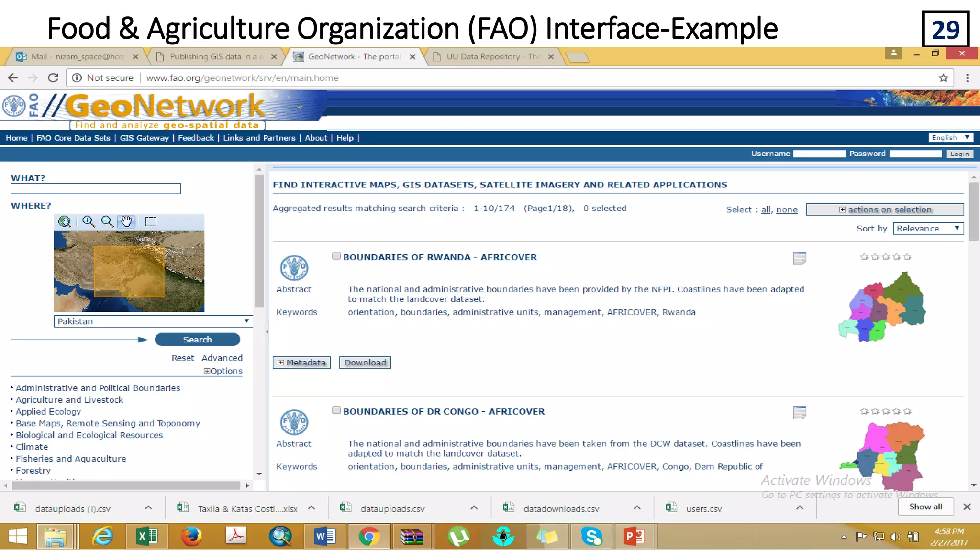Image resolution: width=980 pixels, height=551 pixels.
Task: Click the Reset link
Action: pos(183,358)
